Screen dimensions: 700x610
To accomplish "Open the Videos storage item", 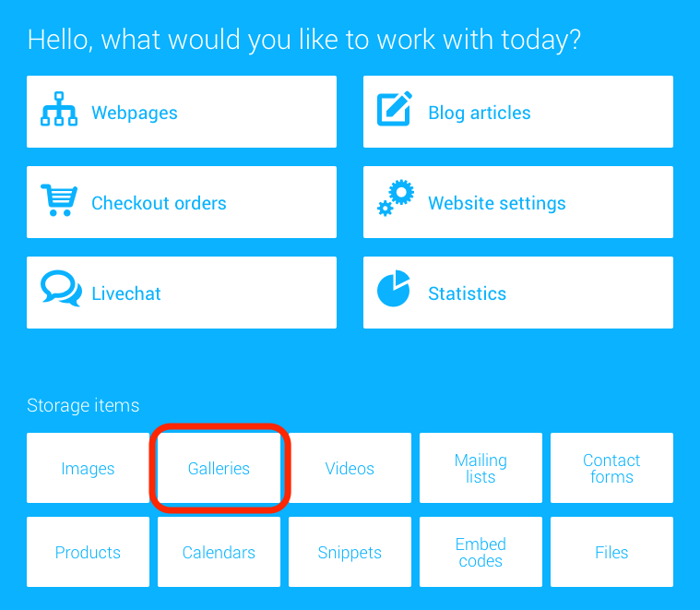I will click(x=350, y=468).
